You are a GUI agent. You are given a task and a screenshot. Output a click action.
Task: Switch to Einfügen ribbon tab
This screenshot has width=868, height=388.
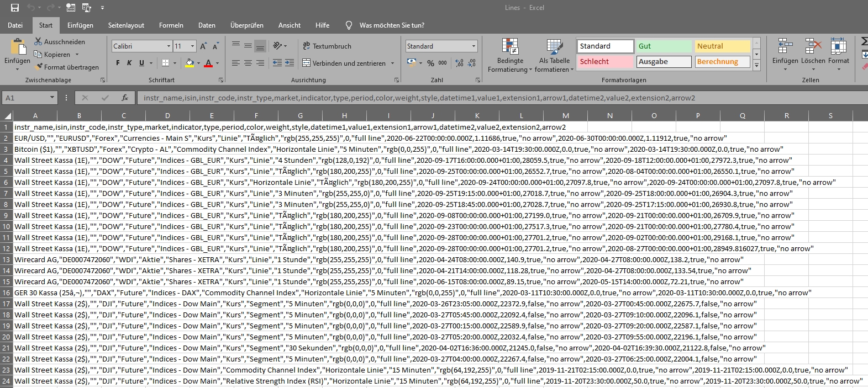click(80, 25)
